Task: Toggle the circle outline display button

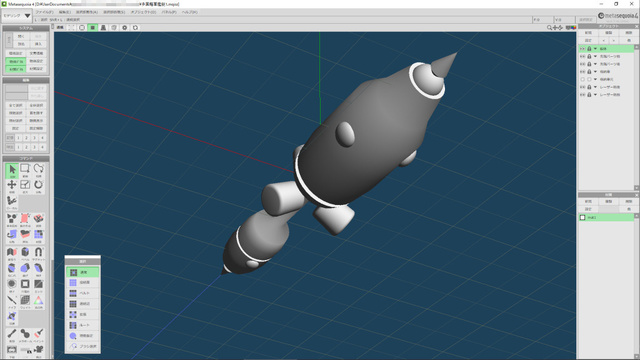Action: tap(82, 27)
